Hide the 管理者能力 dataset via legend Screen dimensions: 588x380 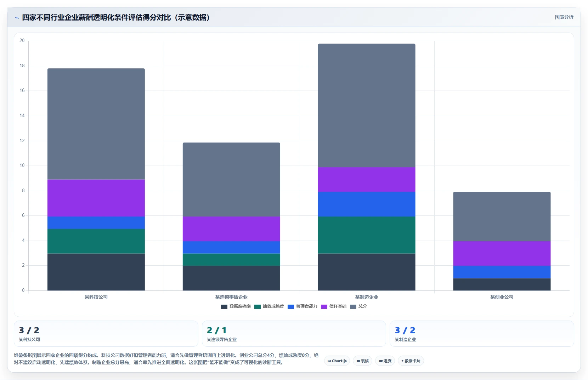point(303,306)
